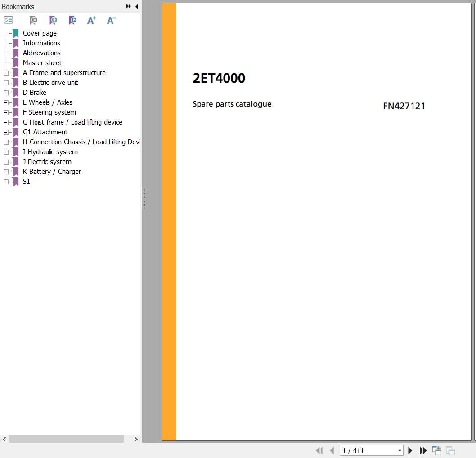This screenshot has height=458, width=476.
Task: Expand G Hoist frame node
Action: [6, 122]
